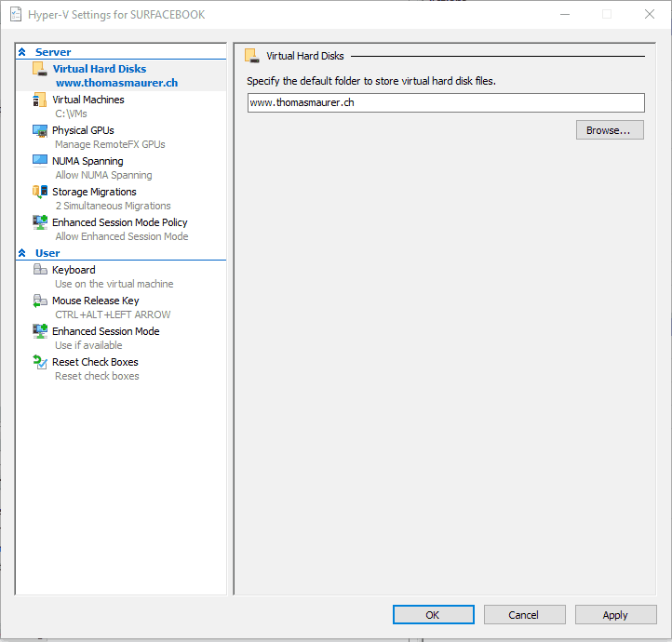The image size is (672, 642).
Task: Click the Physical GPUs icon
Action: tap(40, 130)
